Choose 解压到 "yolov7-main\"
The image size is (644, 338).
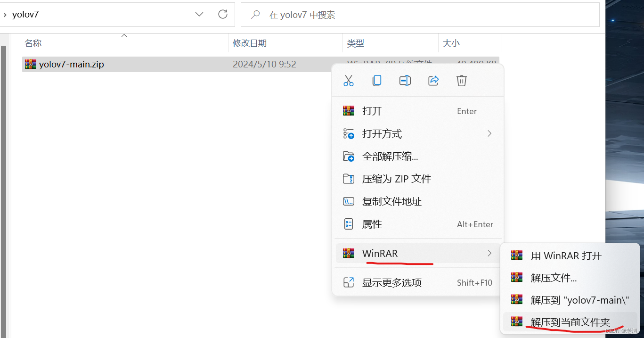tap(570, 300)
